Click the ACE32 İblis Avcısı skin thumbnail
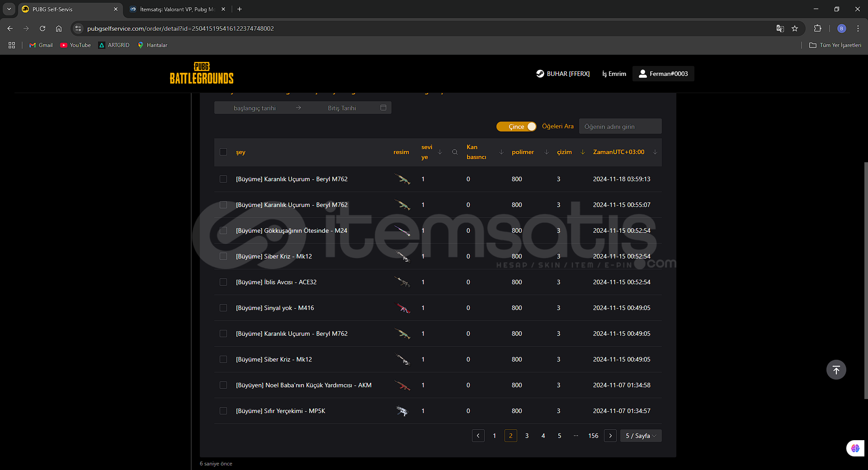This screenshot has height=470, width=868. coord(402,282)
